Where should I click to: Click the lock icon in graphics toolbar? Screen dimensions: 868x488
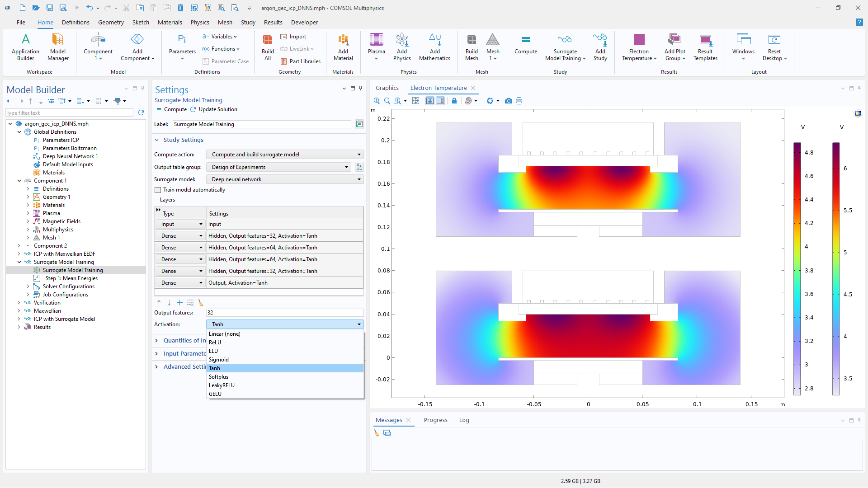coord(454,101)
